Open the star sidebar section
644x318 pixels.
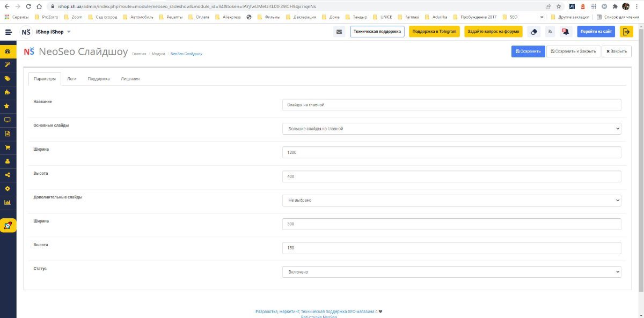pos(8,106)
